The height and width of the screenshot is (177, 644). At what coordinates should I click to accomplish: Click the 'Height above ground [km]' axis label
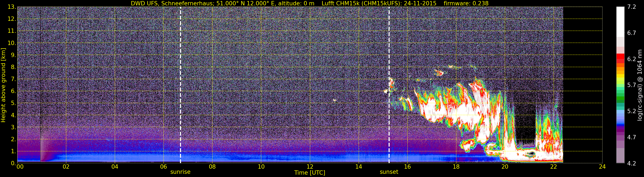tap(3, 85)
